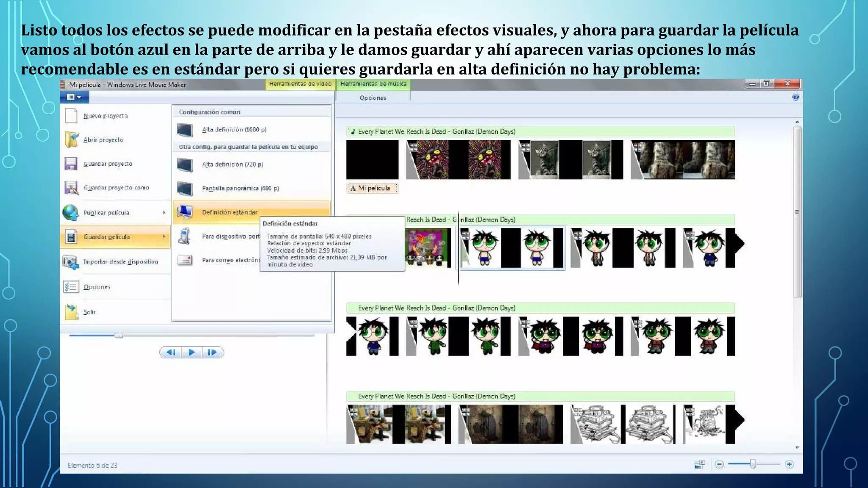Screen dimensions: 868x488
Task: Click the previous frame playback button
Action: [x=171, y=352]
